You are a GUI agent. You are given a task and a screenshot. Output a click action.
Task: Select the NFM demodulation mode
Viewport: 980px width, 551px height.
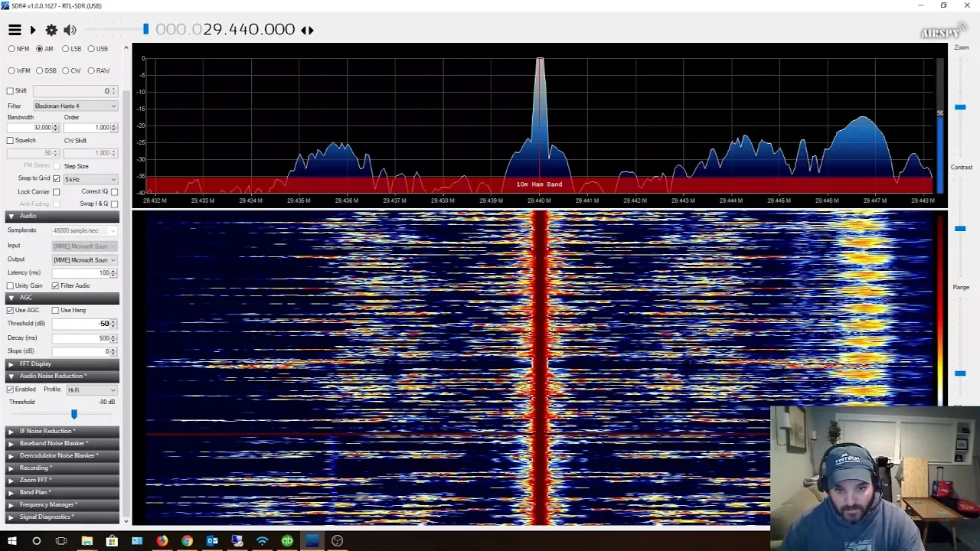pyautogui.click(x=11, y=49)
